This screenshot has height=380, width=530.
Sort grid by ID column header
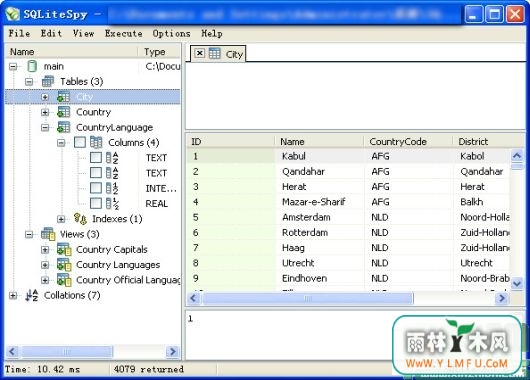(x=231, y=141)
